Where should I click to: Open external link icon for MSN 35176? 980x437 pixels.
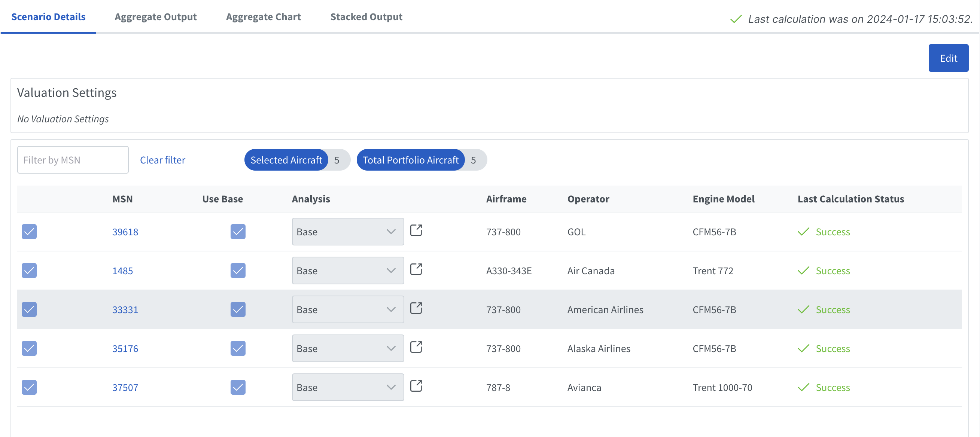pyautogui.click(x=416, y=347)
